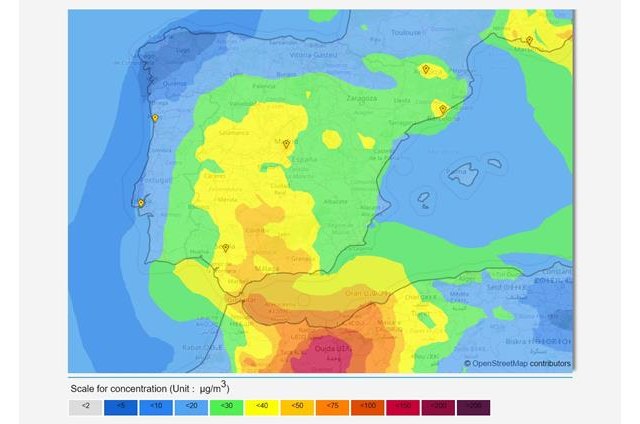Click the map marker at Lisbon
The image size is (640, 424).
click(x=141, y=203)
